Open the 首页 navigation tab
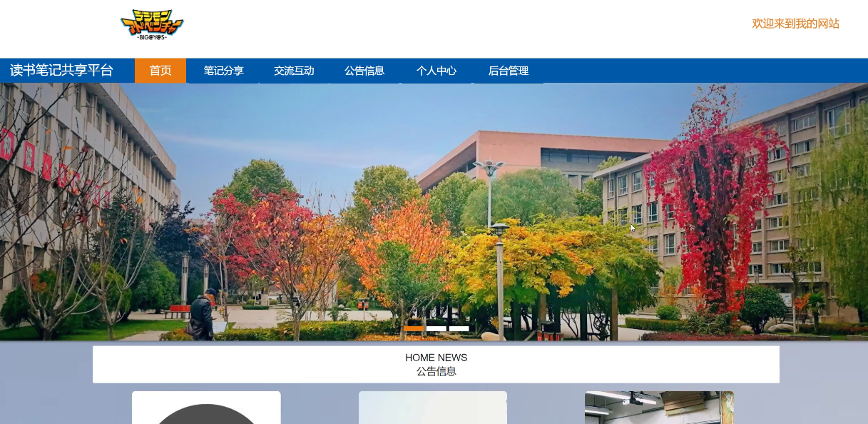 (x=160, y=71)
